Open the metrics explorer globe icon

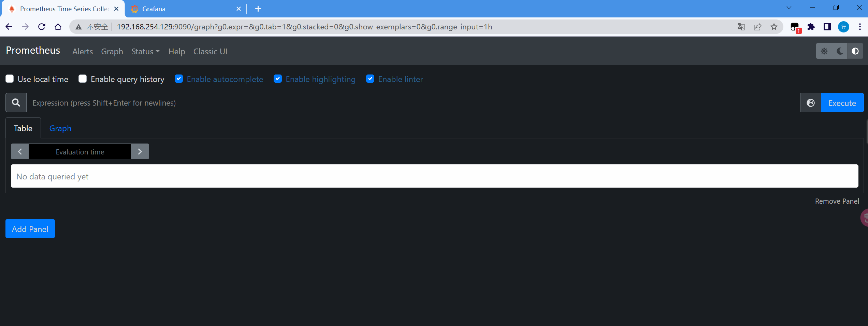(x=811, y=103)
